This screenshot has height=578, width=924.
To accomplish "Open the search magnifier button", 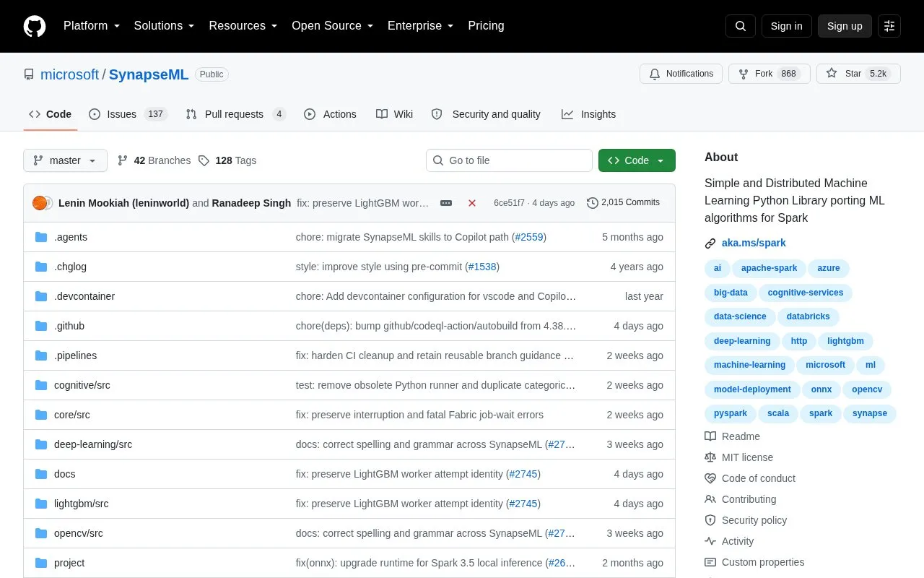I will point(741,26).
